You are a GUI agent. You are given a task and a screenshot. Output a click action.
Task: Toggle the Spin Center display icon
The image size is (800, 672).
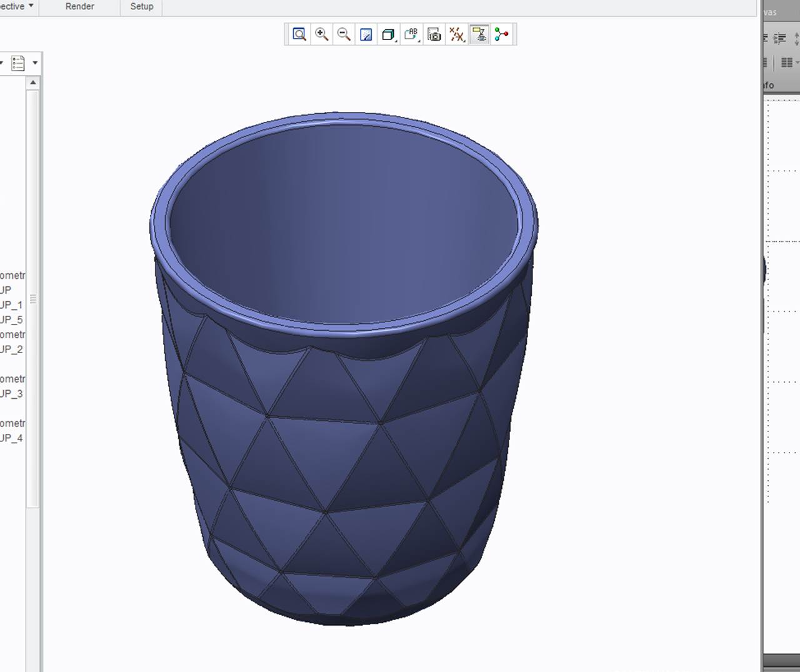click(501, 34)
